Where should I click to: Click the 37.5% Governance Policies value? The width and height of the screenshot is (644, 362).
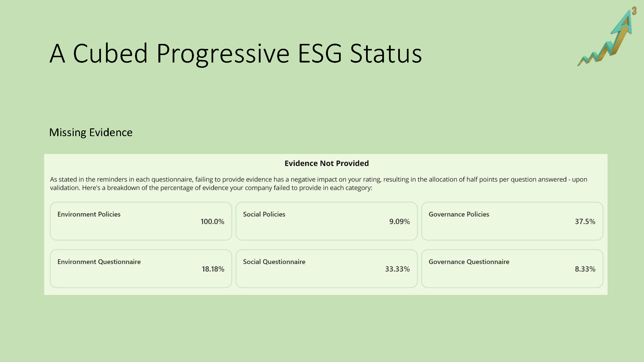coord(585,222)
